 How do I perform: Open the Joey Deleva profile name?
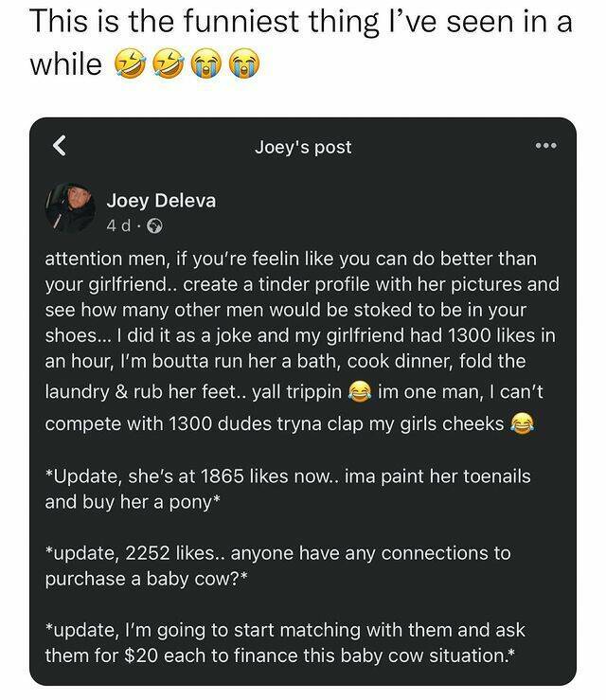coord(161,200)
